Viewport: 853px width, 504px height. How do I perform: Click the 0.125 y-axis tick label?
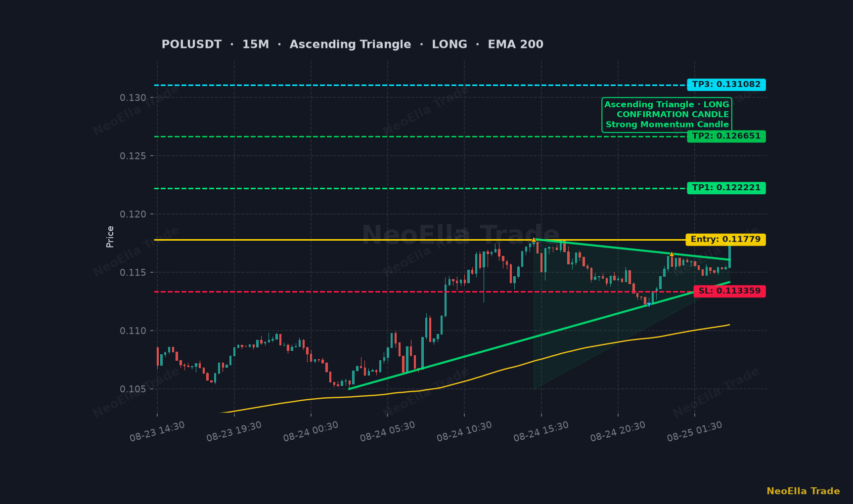133,156
